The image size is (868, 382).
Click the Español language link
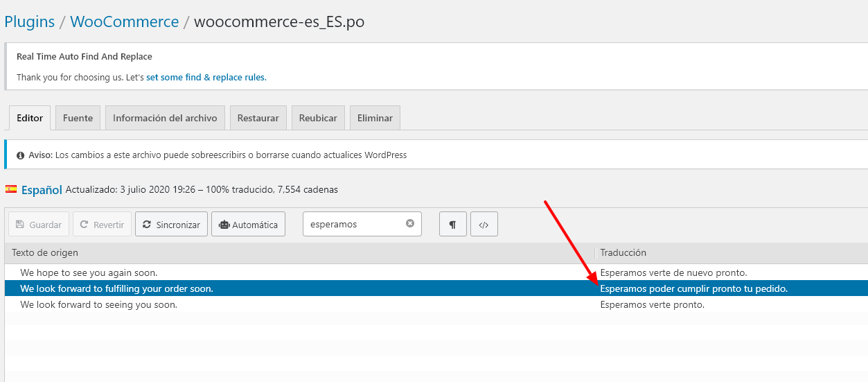(42, 189)
